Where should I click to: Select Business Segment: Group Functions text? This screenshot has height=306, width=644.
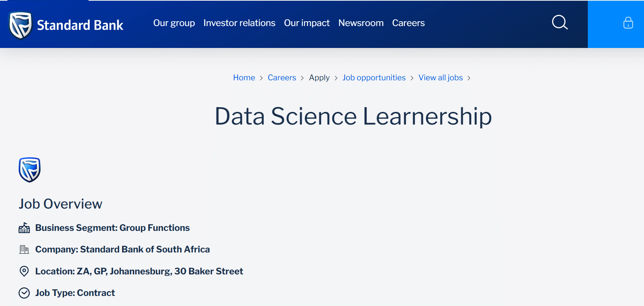point(112,228)
